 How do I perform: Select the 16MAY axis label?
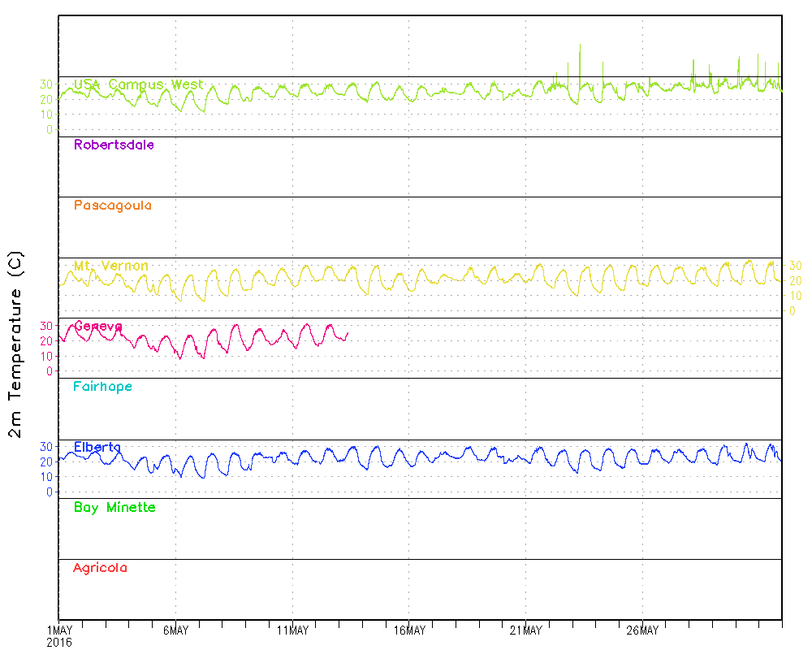[x=409, y=630]
